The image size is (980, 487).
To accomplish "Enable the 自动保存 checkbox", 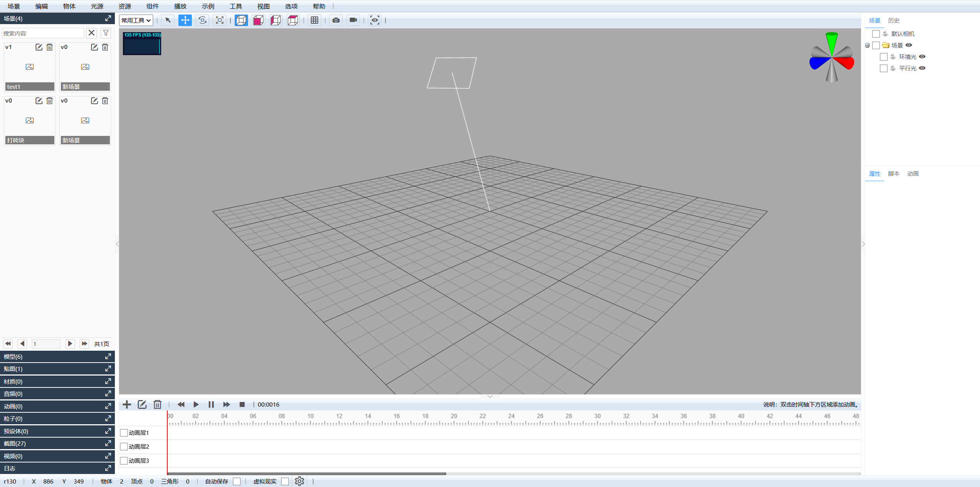I will 237,481.
